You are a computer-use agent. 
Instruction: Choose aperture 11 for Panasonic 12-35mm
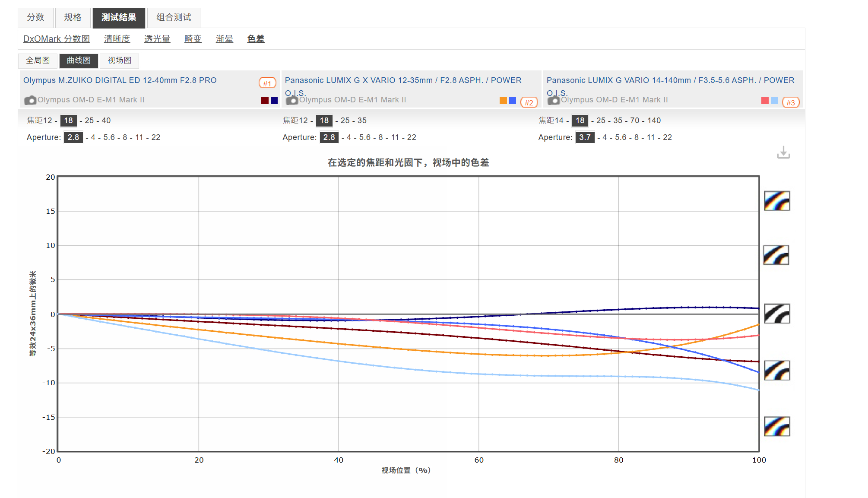395,137
